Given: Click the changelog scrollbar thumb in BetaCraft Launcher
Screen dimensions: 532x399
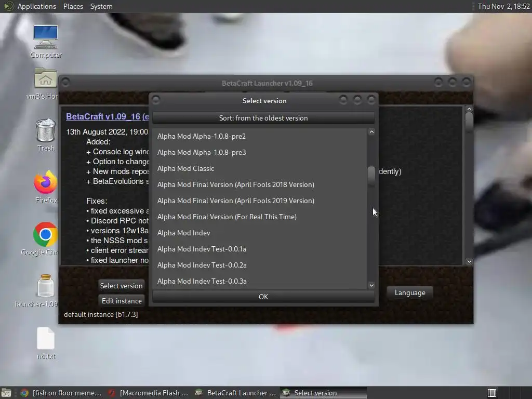Looking at the screenshot, I should click(469, 122).
